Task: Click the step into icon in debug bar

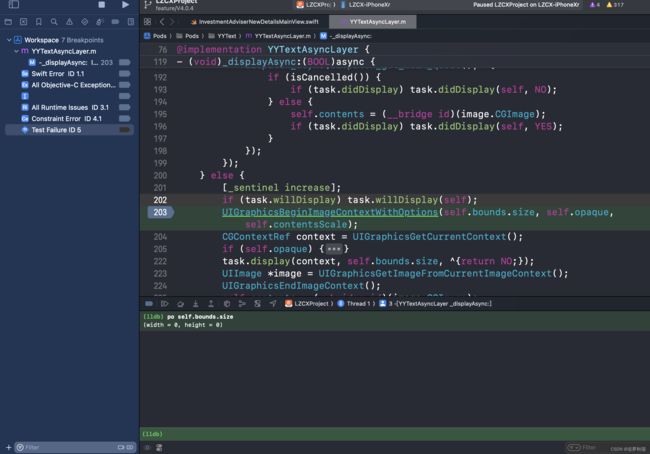Action: (x=196, y=304)
